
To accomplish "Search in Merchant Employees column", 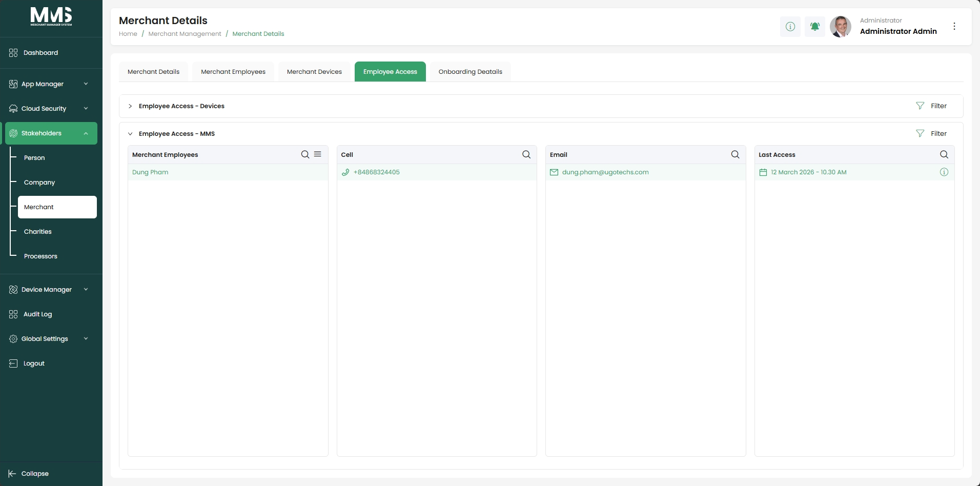I will click(305, 154).
